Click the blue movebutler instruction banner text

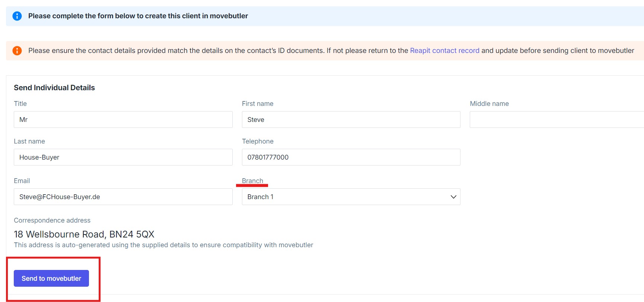click(138, 16)
